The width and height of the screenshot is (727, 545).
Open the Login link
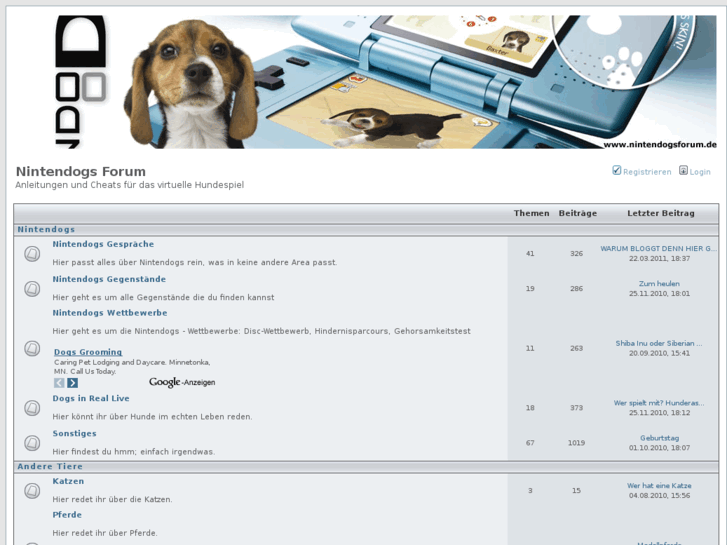click(x=700, y=172)
